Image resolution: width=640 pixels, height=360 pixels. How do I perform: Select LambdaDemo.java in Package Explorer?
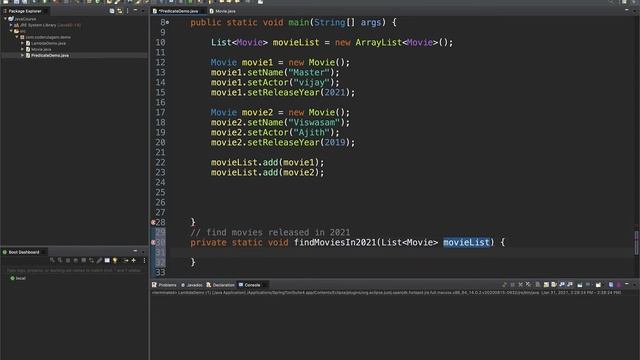pos(48,43)
